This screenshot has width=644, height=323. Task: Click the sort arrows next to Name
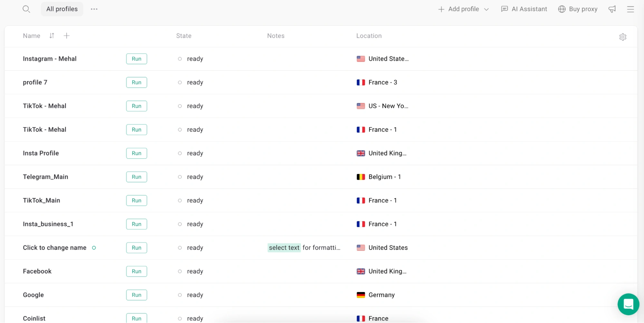(52, 36)
